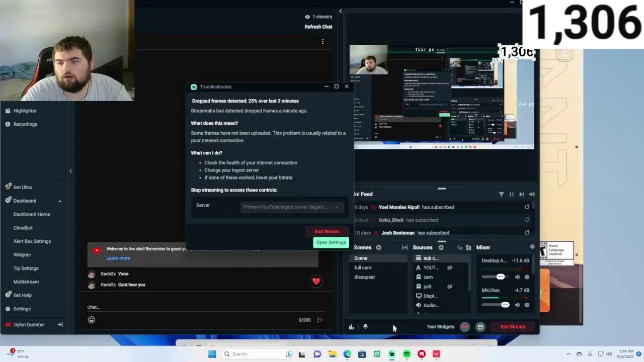This screenshot has width=644, height=362.
Task: Click the send message arrow icon
Action: click(x=319, y=320)
